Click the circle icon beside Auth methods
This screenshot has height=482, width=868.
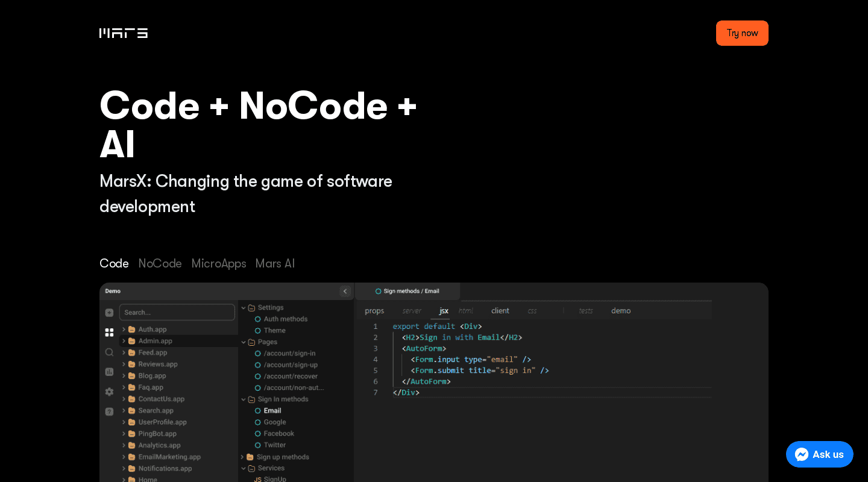258,319
